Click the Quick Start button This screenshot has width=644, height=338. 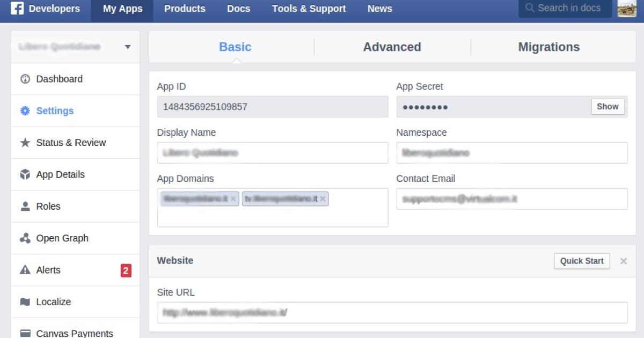tap(582, 261)
